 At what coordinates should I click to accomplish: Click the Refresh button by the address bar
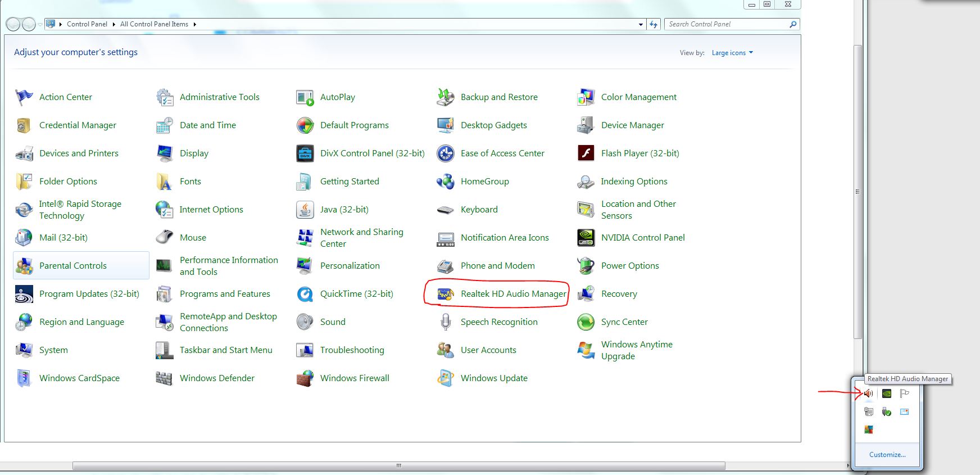pyautogui.click(x=654, y=24)
